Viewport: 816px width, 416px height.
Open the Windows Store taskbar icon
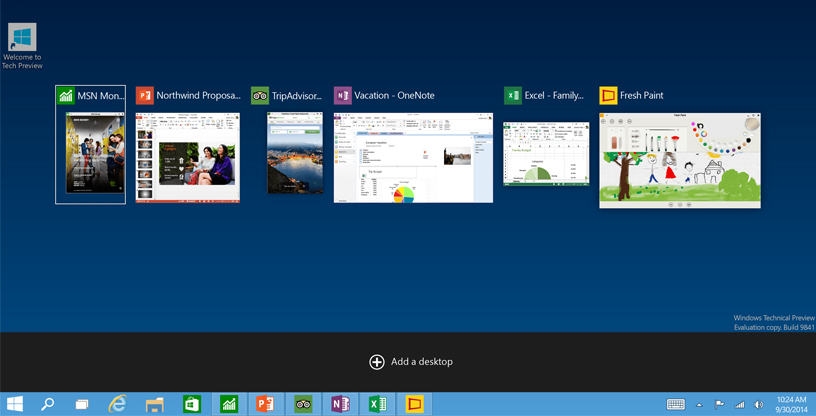coord(191,404)
